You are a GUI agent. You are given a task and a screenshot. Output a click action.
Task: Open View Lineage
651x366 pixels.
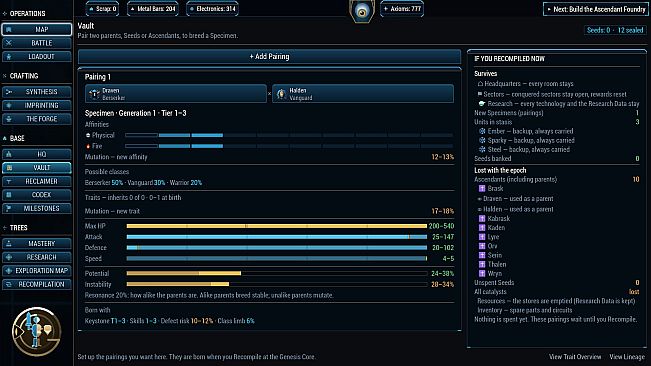pyautogui.click(x=627, y=357)
